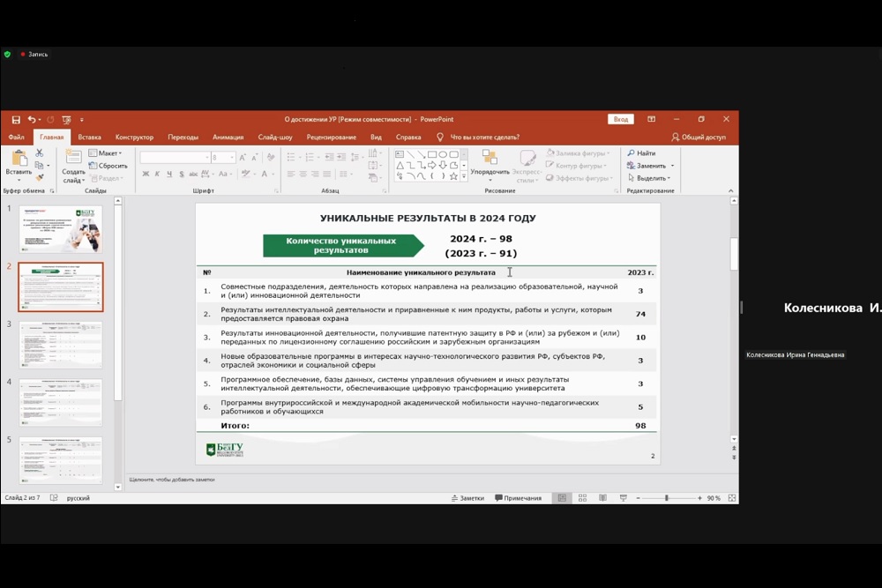The width and height of the screenshot is (882, 588).
Task: Choose the right arrow shape in gallery
Action: click(x=432, y=165)
